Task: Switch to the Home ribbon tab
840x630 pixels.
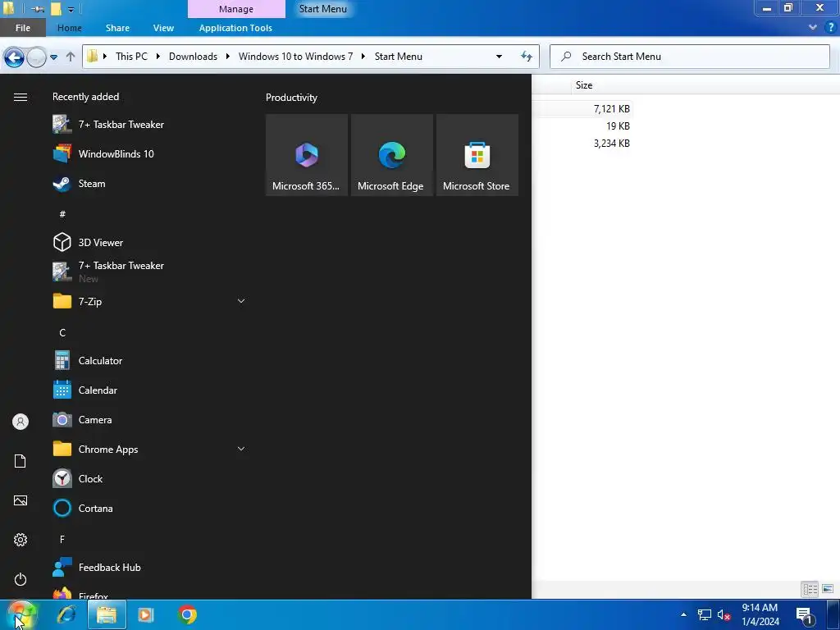Action: 70,28
